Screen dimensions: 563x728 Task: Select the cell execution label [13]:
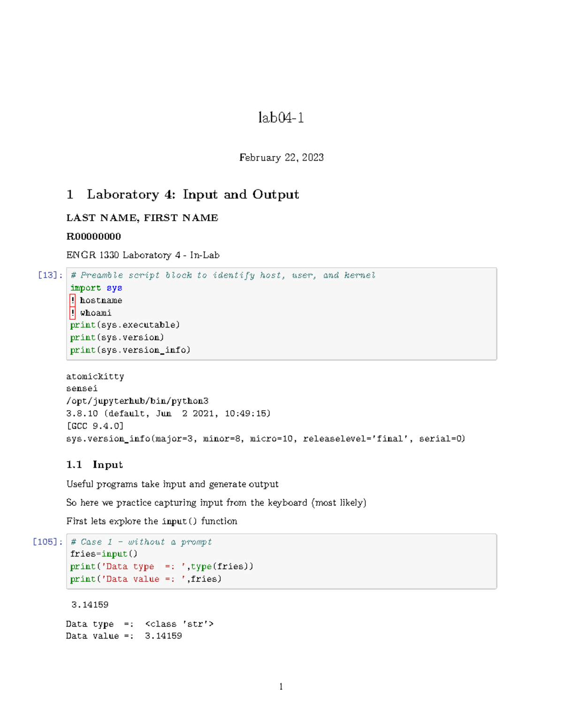coord(49,275)
